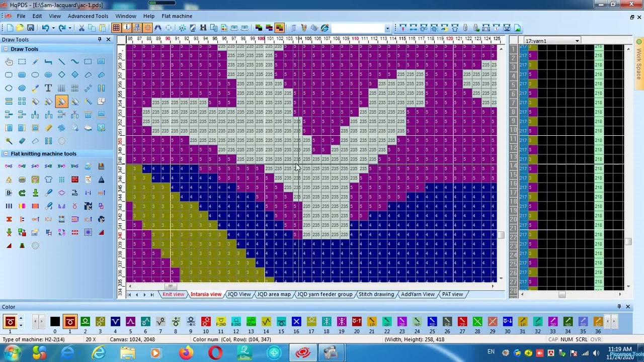Click the T-shirt garment tool icon
The height and width of the screenshot is (362, 644).
48,179
